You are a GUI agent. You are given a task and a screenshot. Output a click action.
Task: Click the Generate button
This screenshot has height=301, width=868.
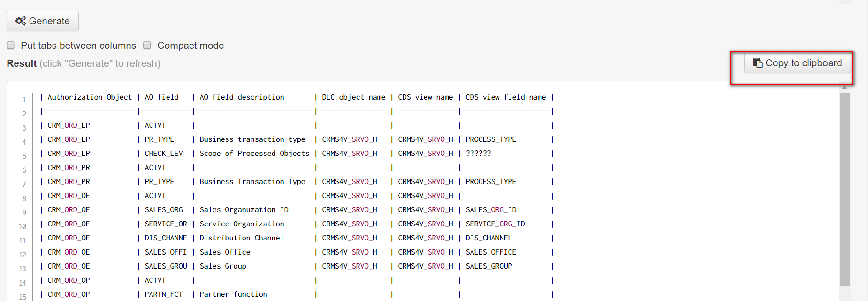click(43, 21)
